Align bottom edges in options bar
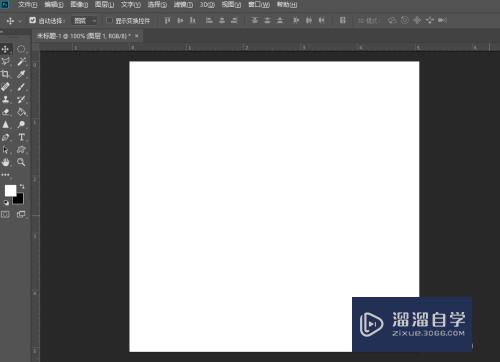Image resolution: width=500 pixels, height=362 pixels. (x=193, y=21)
